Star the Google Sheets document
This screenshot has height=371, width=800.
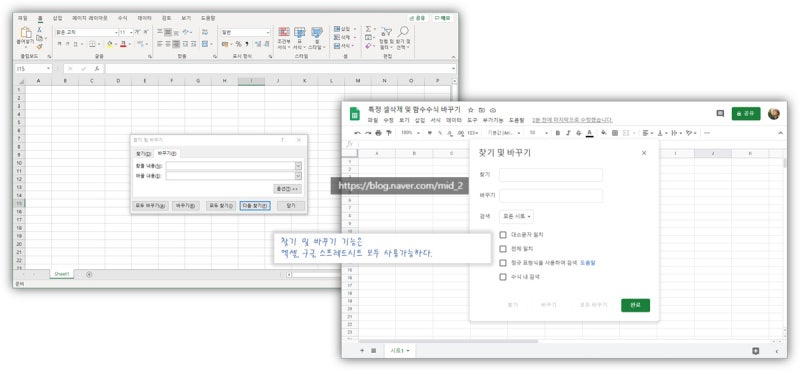click(x=470, y=110)
